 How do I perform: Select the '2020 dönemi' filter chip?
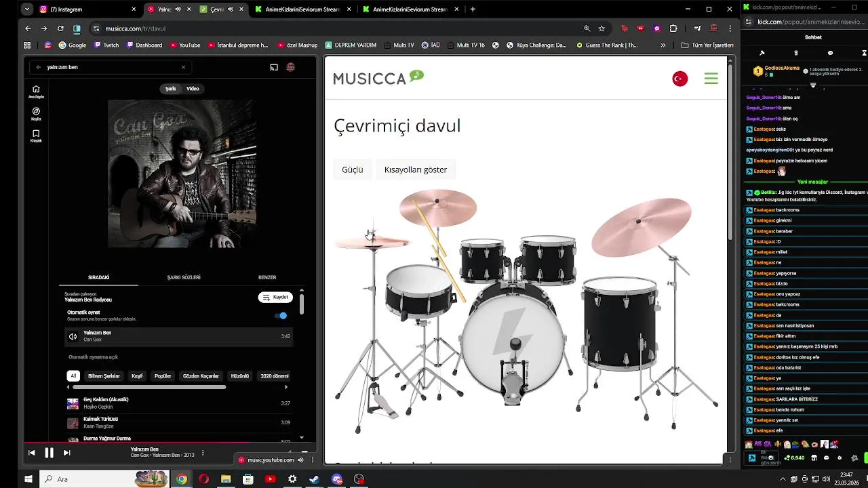tap(275, 375)
